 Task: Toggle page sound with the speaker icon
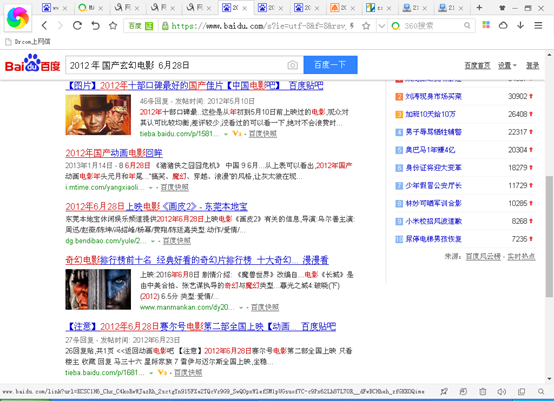point(502,391)
